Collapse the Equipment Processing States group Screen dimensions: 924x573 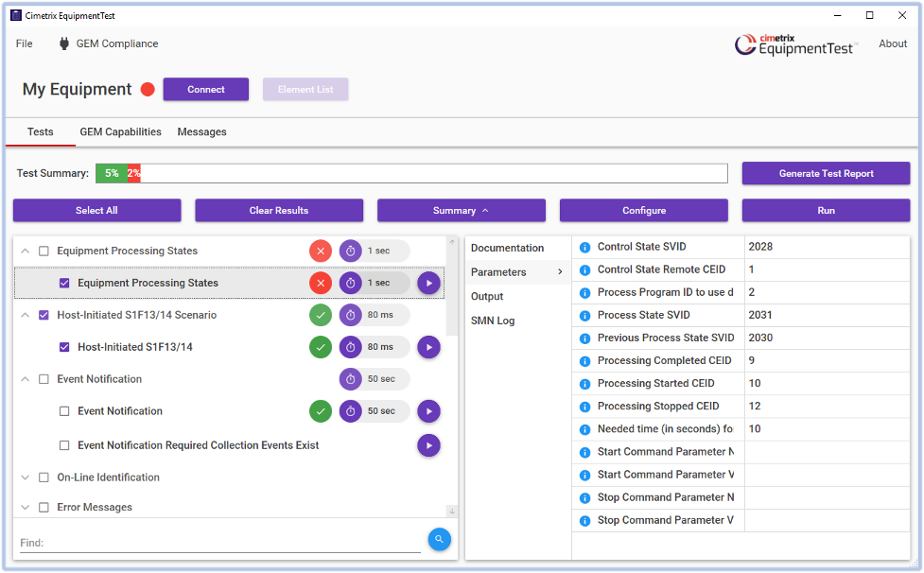point(25,252)
